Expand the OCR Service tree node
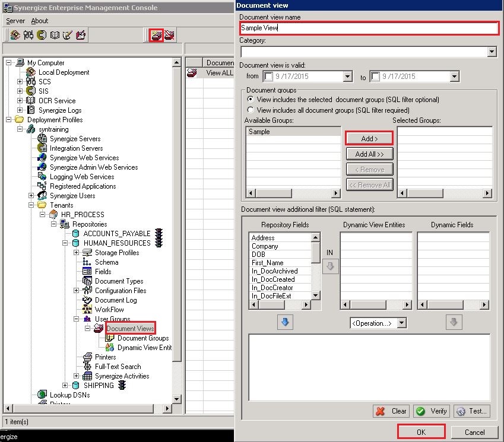Image resolution: width=504 pixels, height=442 pixels. pos(20,100)
